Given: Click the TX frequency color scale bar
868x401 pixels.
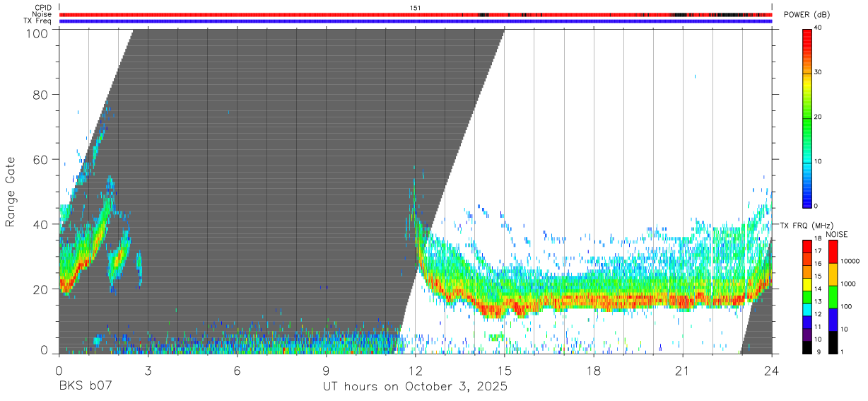Looking at the screenshot, I should point(807,297).
